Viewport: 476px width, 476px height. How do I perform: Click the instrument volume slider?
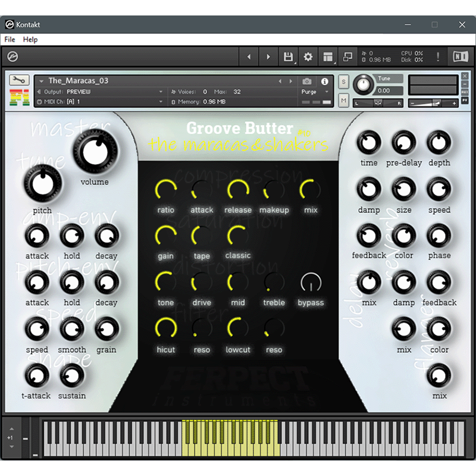pos(433,103)
